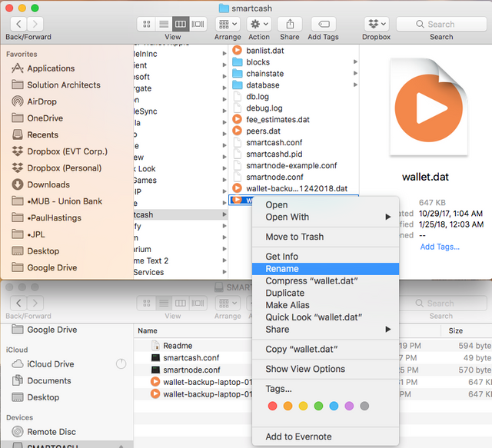Open the Action gear menu
The image size is (492, 448).
coord(258,25)
